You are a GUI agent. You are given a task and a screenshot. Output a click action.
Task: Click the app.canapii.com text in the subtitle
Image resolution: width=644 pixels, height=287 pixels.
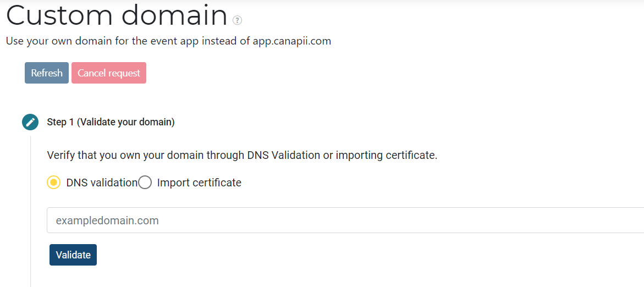pyautogui.click(x=292, y=41)
